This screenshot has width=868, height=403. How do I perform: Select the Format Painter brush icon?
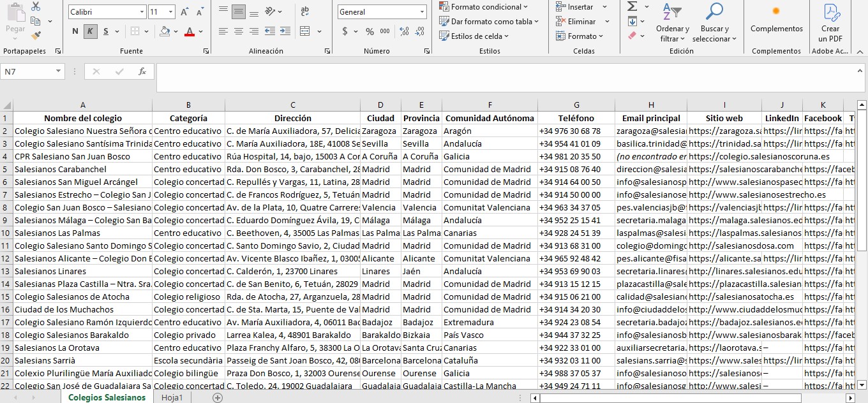[x=36, y=36]
